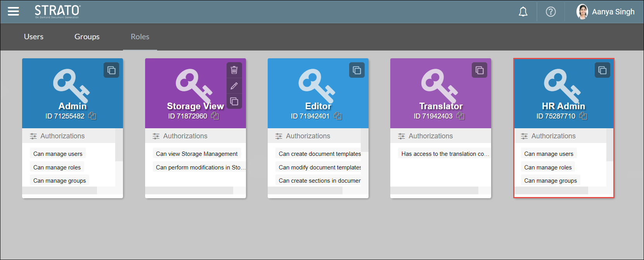Copy the Admin role ID 71255482
This screenshot has height=260, width=644.
click(92, 116)
